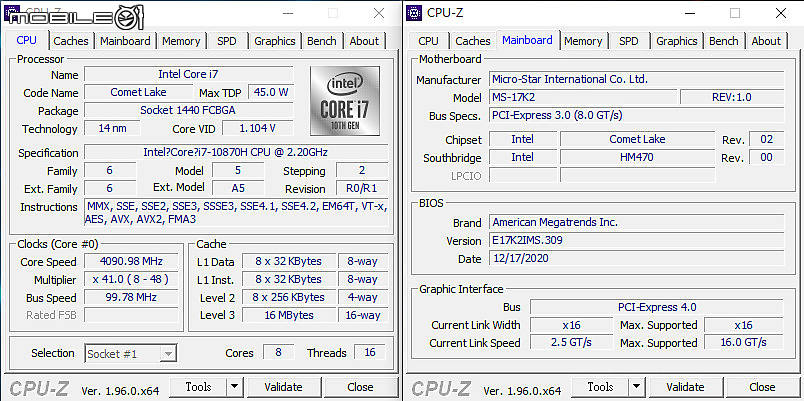Click the REV:1.0 field
The image size is (804, 401).
point(732,97)
